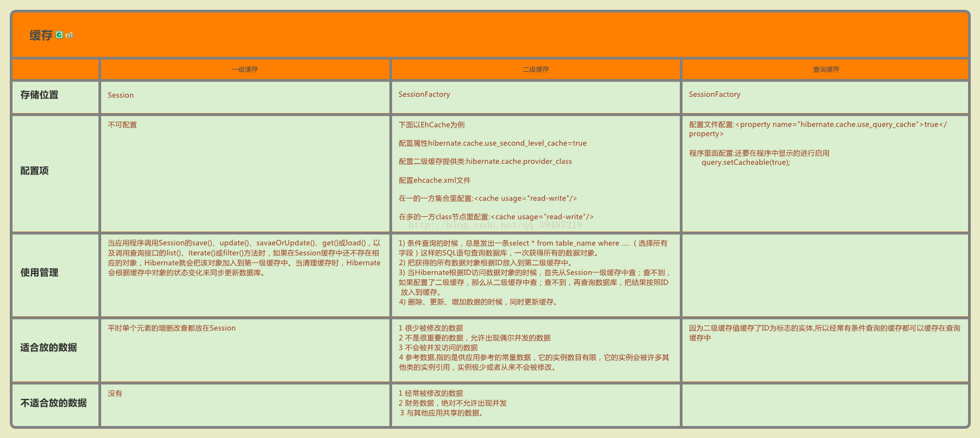Click the line 2 不是很重要的数据
The image size is (980, 438).
475,337
